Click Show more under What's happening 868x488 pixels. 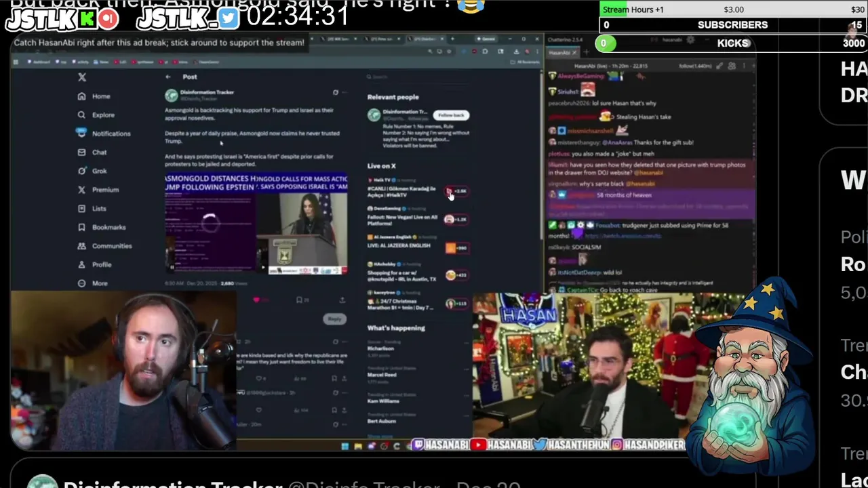coord(380,436)
